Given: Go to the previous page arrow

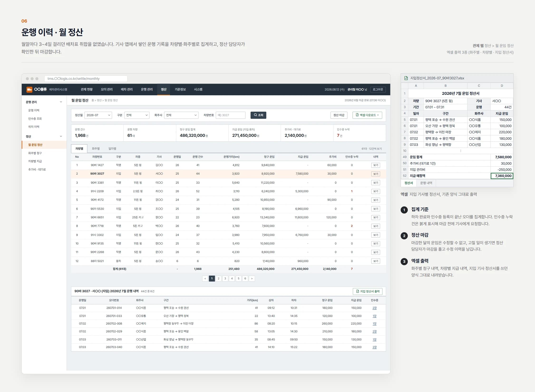Looking at the screenshot, I should tap(205, 278).
